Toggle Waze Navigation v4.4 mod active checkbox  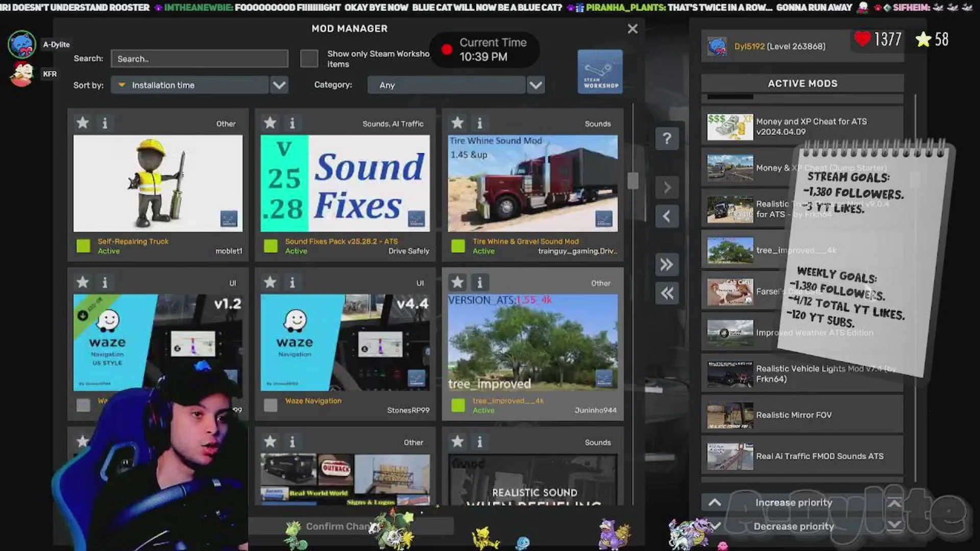click(x=271, y=405)
